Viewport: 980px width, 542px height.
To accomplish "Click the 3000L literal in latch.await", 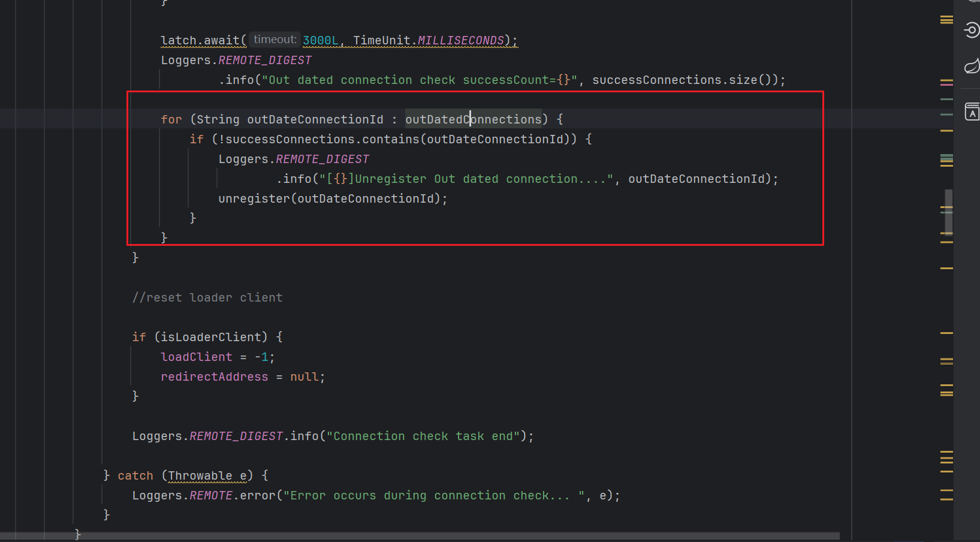I will tap(320, 40).
